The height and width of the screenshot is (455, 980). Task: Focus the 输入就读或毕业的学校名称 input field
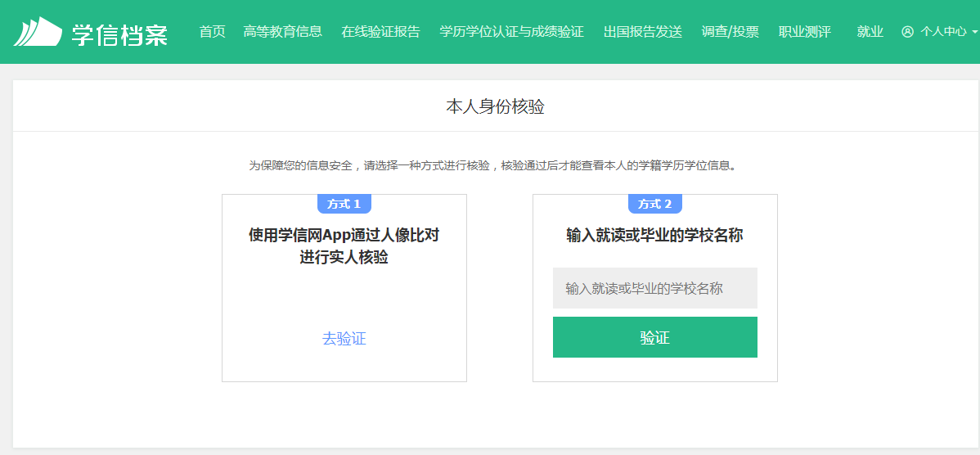(654, 288)
